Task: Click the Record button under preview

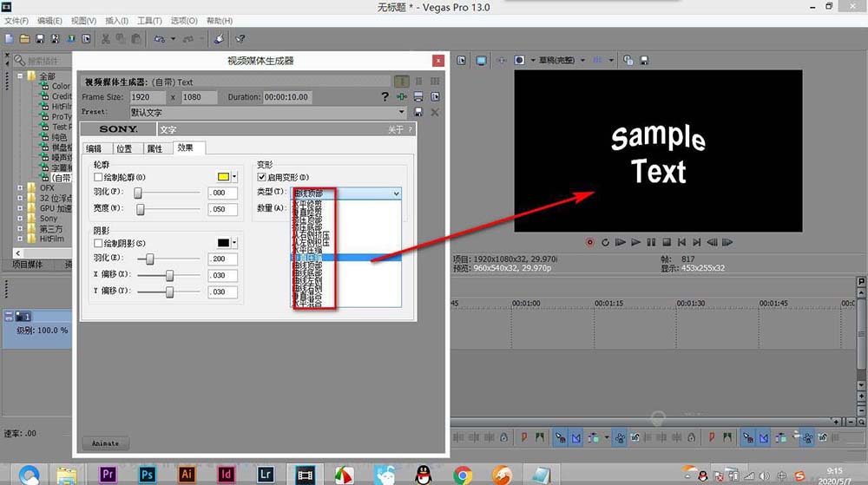Action: [x=590, y=242]
